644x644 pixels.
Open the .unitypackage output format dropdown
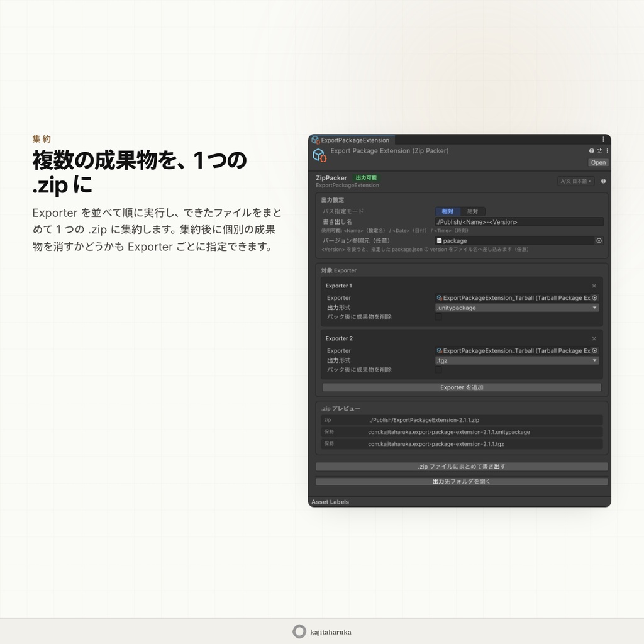(x=517, y=308)
